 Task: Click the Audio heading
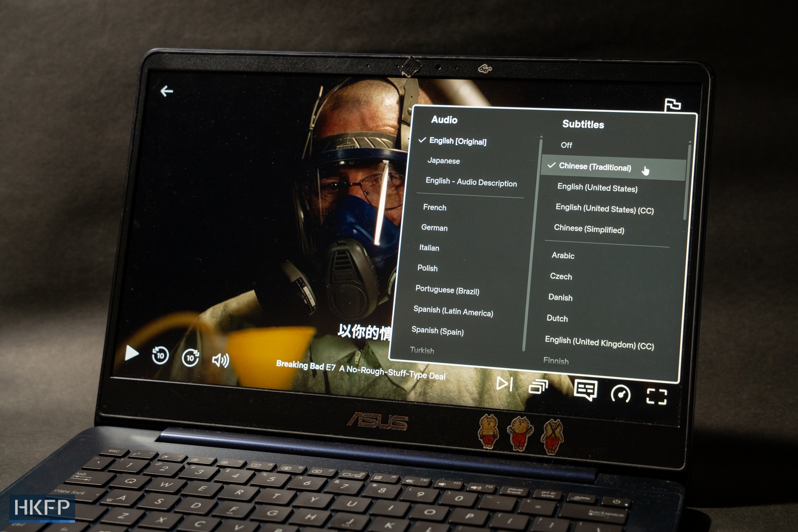[444, 120]
